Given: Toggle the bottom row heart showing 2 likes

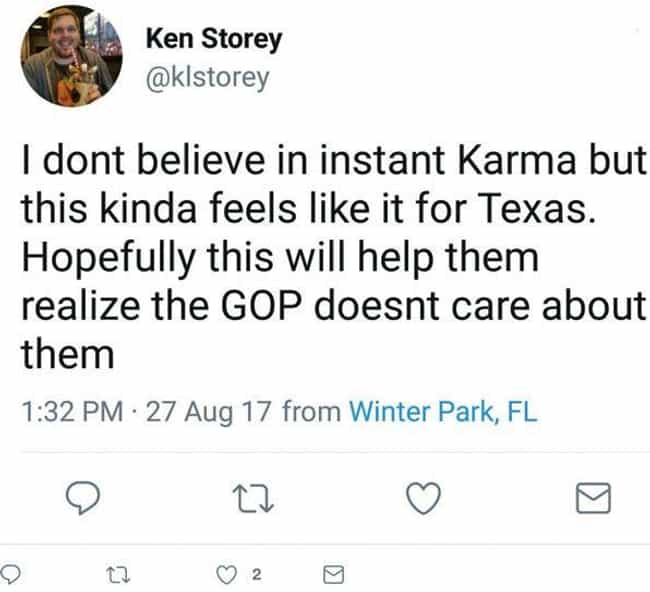Looking at the screenshot, I should point(226,575).
